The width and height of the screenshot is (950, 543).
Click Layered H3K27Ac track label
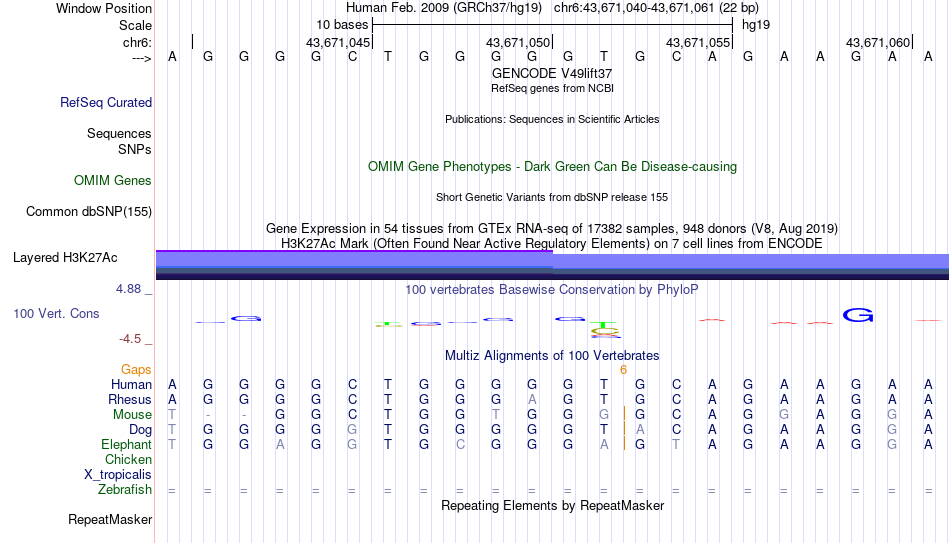pyautogui.click(x=65, y=258)
